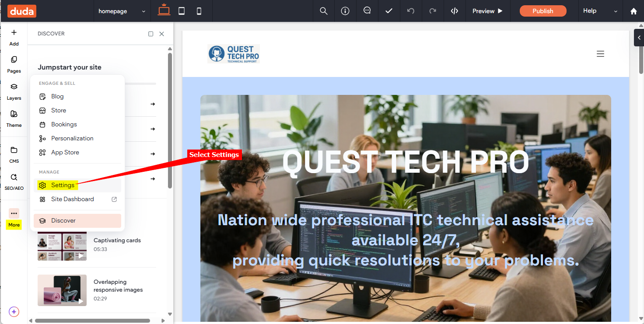The image size is (644, 324).
Task: Open the AI assistant sparkle icon
Action: tap(14, 312)
